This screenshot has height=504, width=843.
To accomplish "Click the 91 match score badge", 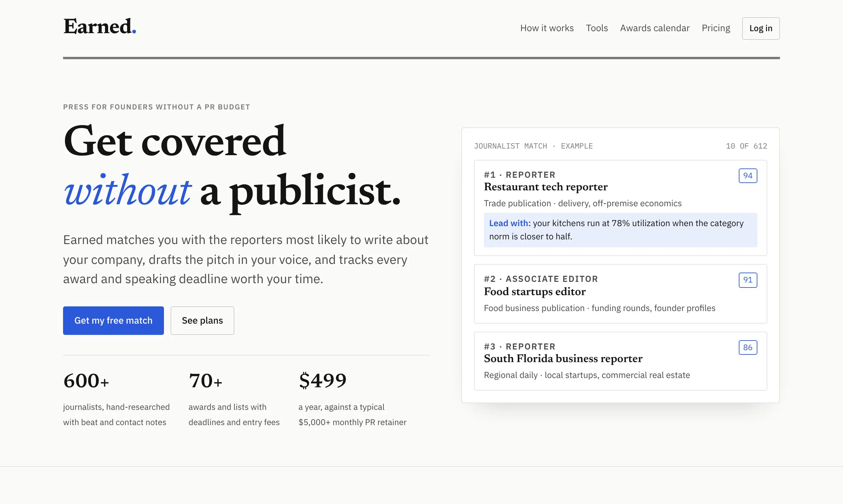I will pos(748,280).
